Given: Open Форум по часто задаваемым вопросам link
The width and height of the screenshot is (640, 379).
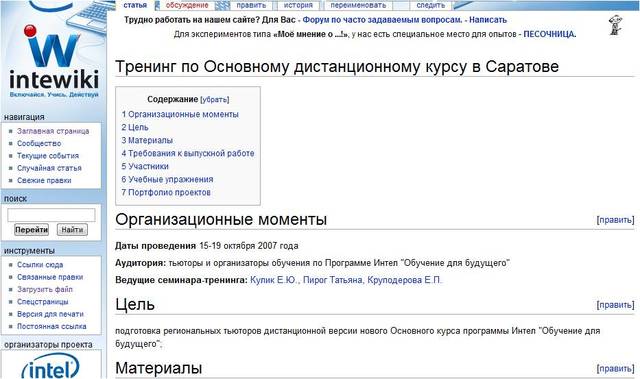Looking at the screenshot, I should pos(382,20).
